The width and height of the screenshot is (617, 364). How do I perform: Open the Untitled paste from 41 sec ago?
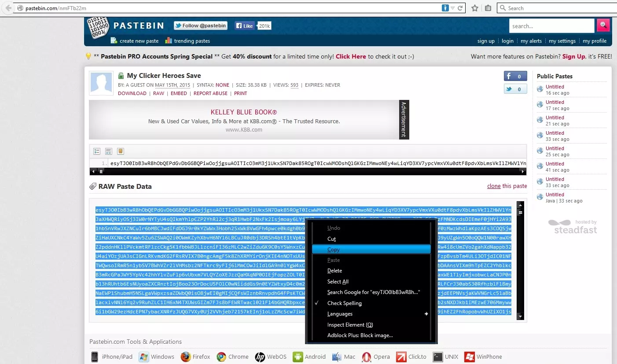pyautogui.click(x=555, y=164)
